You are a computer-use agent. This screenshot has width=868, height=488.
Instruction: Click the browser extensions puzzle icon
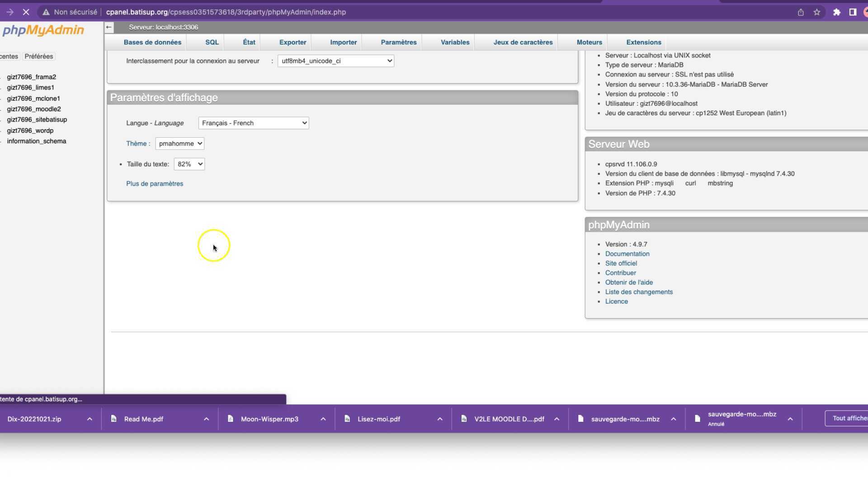pos(836,12)
